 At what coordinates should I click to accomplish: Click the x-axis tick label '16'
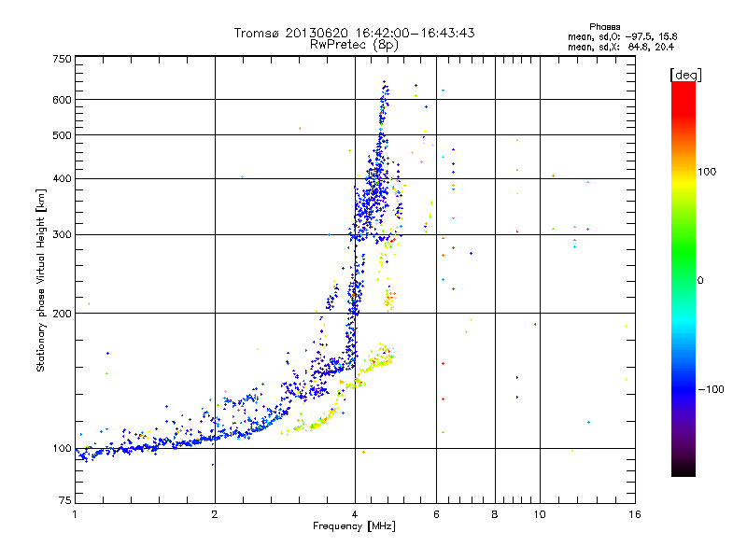[x=635, y=514]
